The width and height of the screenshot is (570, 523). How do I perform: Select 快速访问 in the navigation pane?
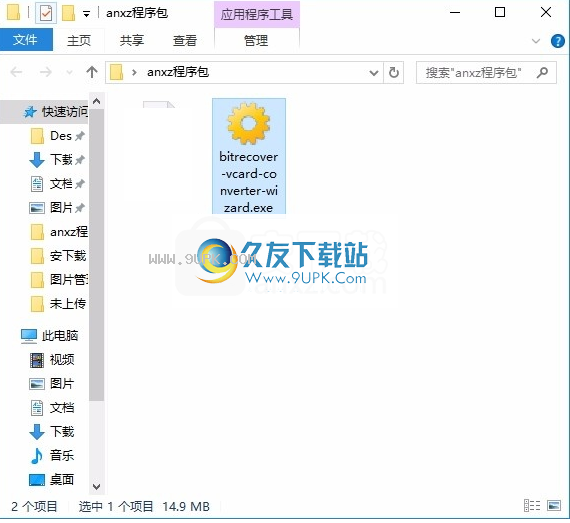(44, 112)
